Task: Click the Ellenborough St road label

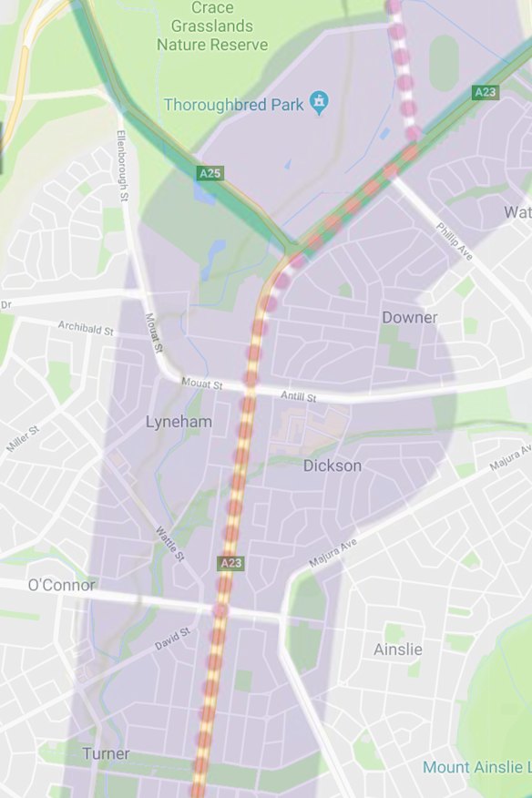Action: (122, 166)
